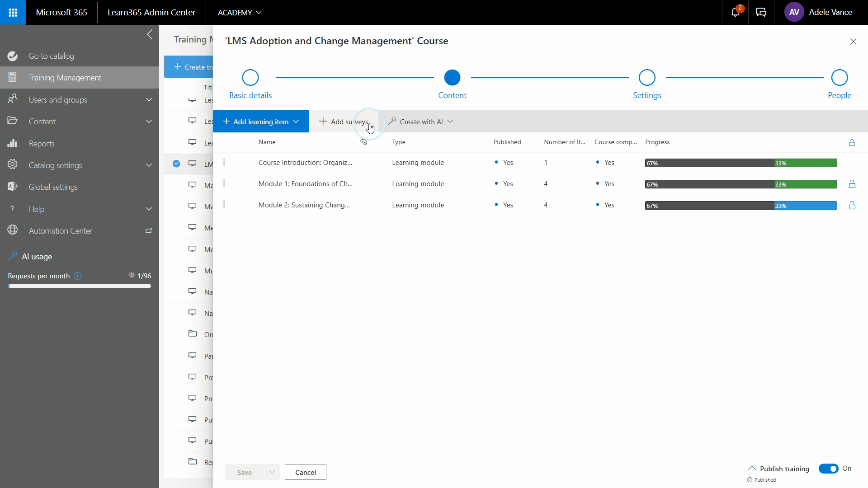Open the notifications bell
868x488 pixels.
click(x=736, y=12)
